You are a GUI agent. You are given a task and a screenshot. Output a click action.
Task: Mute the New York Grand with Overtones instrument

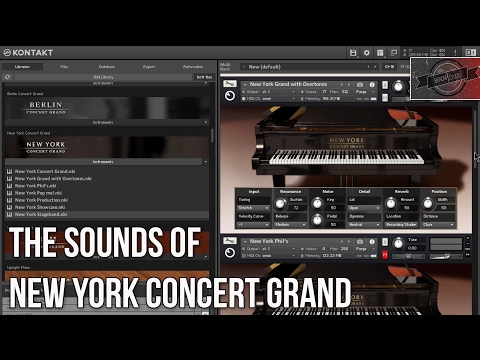pos(385,98)
